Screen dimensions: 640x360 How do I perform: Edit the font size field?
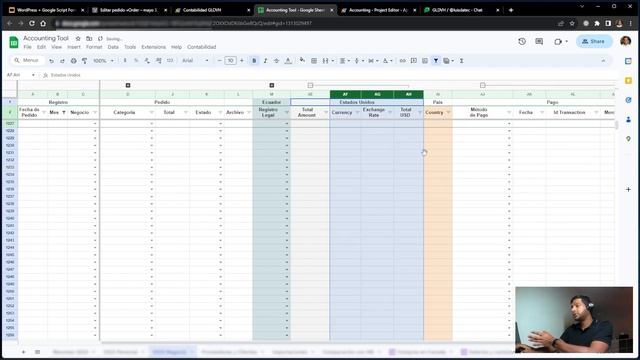(x=230, y=61)
